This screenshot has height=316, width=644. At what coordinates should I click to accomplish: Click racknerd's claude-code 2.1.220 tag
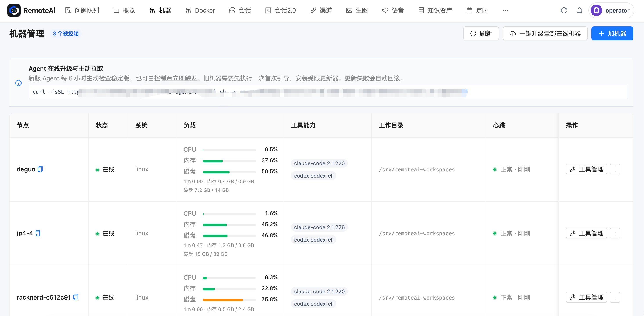pos(319,291)
